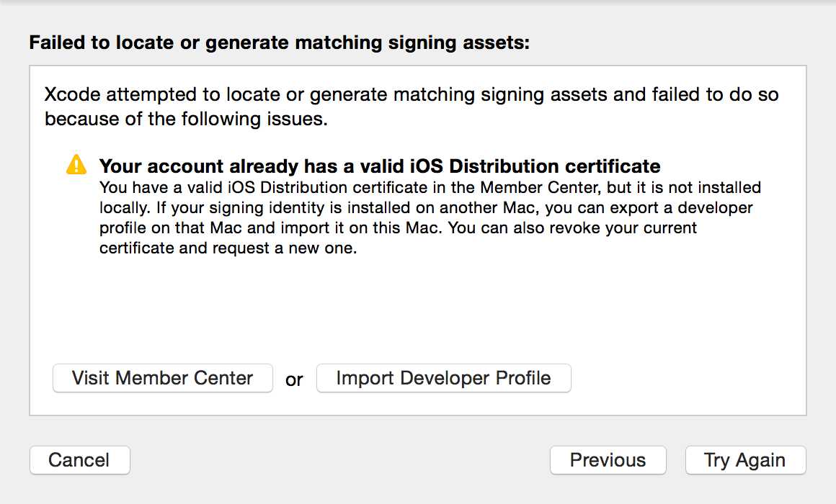Click the 'Xcode attempted to locate' sentence line
Screen dimensions: 836x504
pyautogui.click(x=412, y=94)
